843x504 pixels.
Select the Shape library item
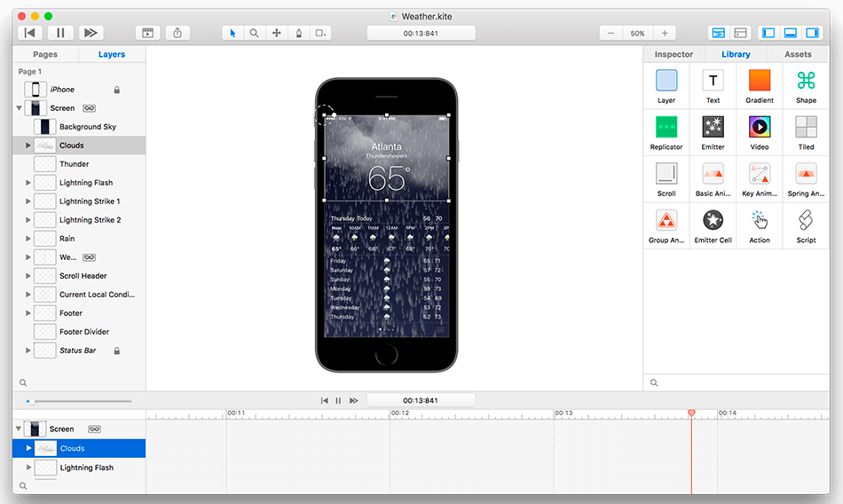tap(806, 86)
